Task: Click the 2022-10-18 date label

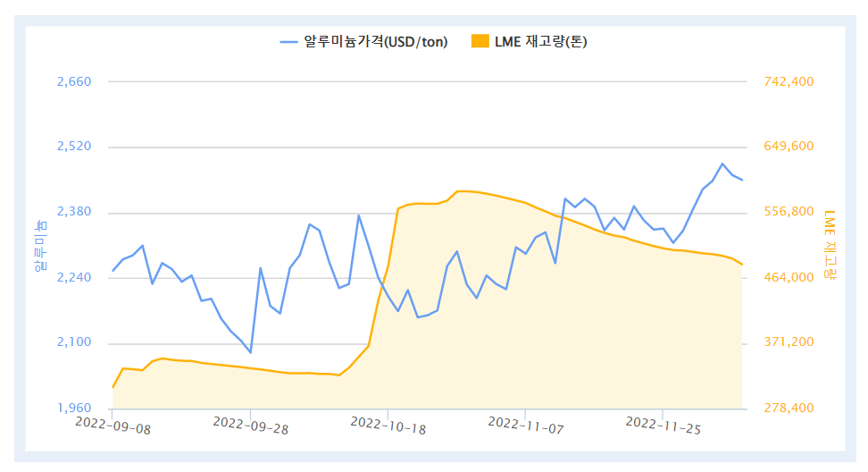Action: point(388,426)
